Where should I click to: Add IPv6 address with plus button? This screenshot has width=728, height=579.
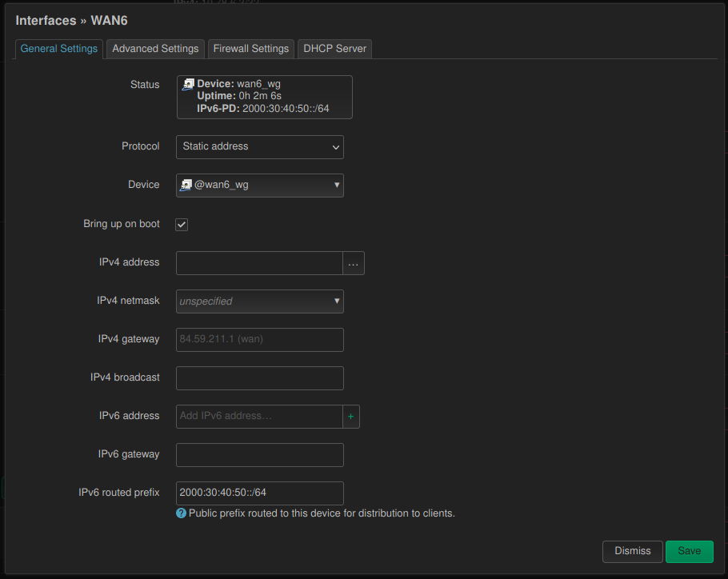pyautogui.click(x=350, y=417)
